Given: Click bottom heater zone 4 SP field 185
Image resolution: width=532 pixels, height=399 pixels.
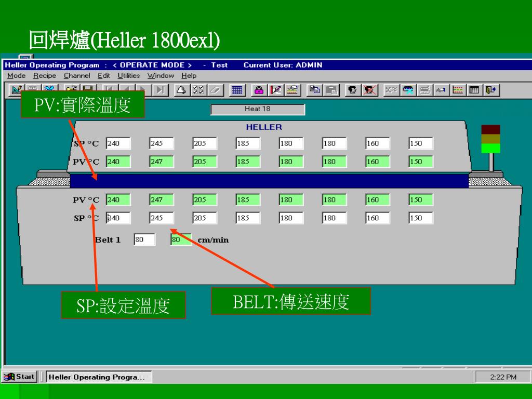Looking at the screenshot, I should click(x=248, y=218).
